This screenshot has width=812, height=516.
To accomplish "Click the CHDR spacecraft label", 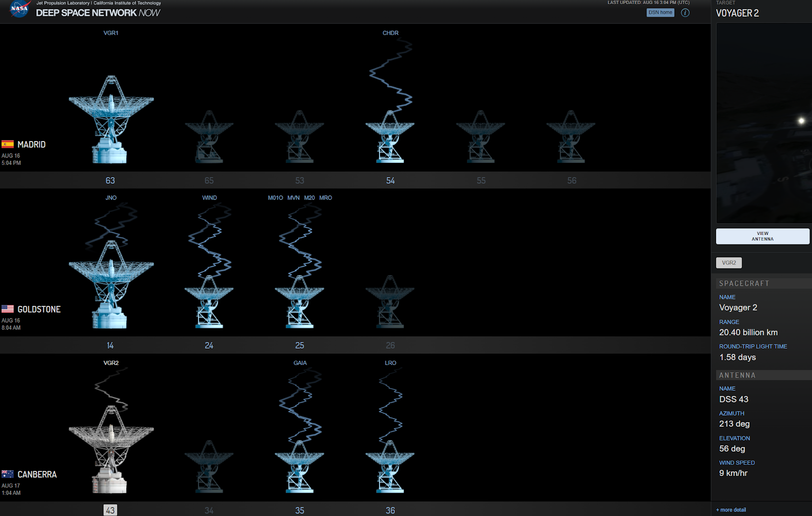I will pos(390,33).
